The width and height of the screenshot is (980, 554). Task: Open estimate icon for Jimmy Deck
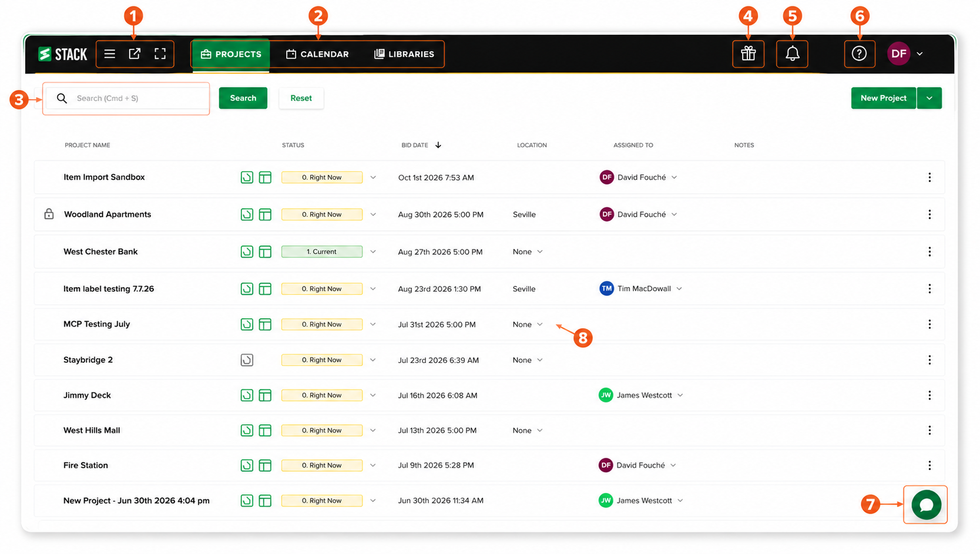(x=265, y=395)
